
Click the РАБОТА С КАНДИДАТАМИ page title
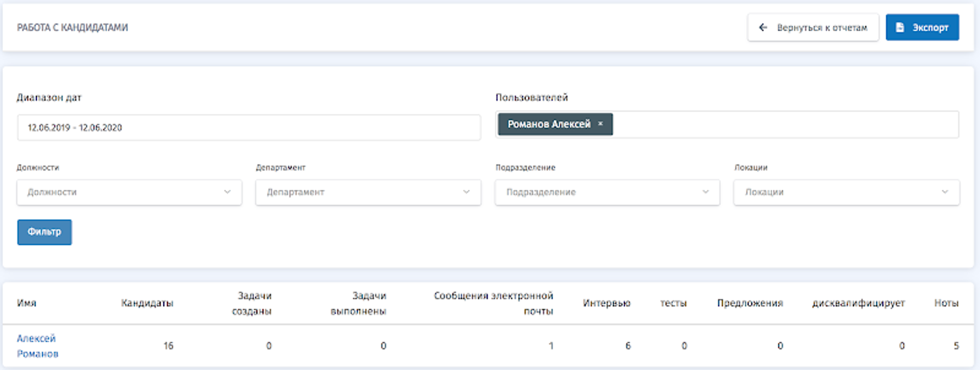pyautogui.click(x=72, y=28)
